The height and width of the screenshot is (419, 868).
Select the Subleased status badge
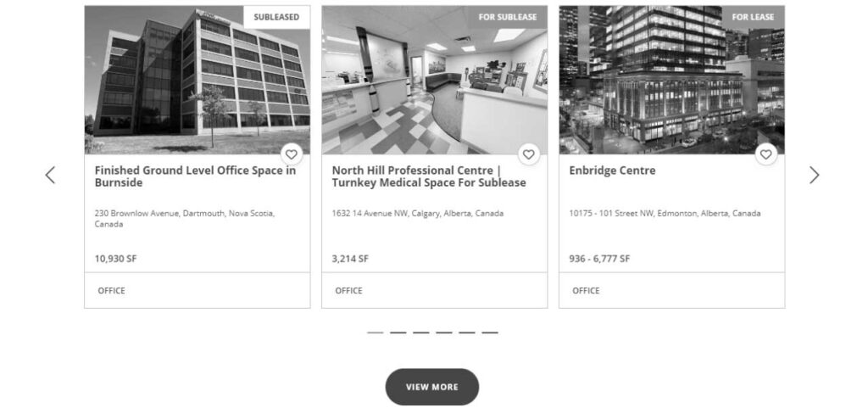coord(276,17)
